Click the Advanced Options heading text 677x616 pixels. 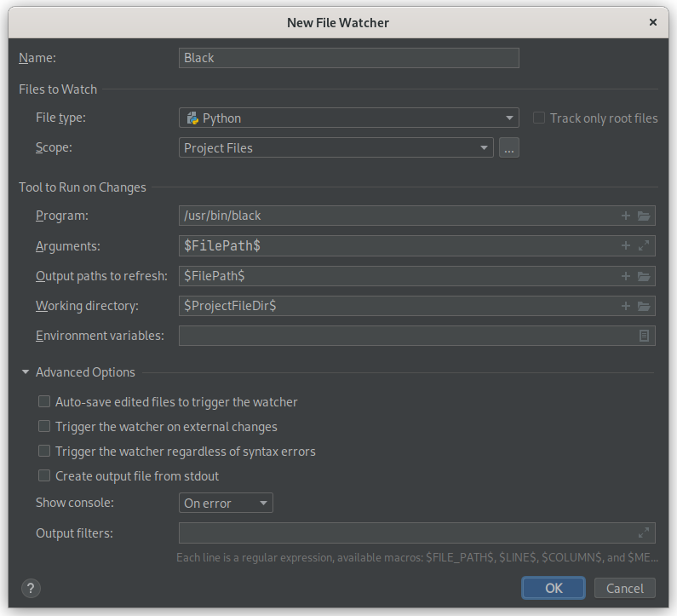[85, 372]
